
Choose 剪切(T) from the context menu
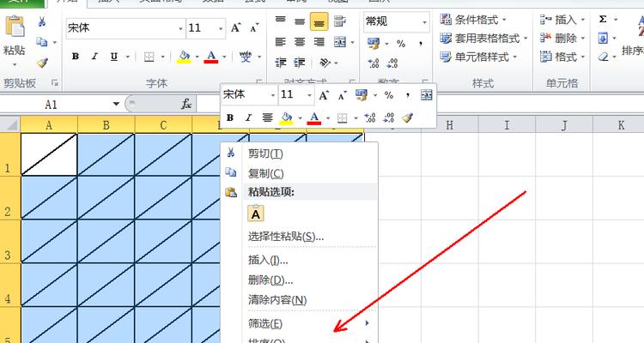coord(300,153)
